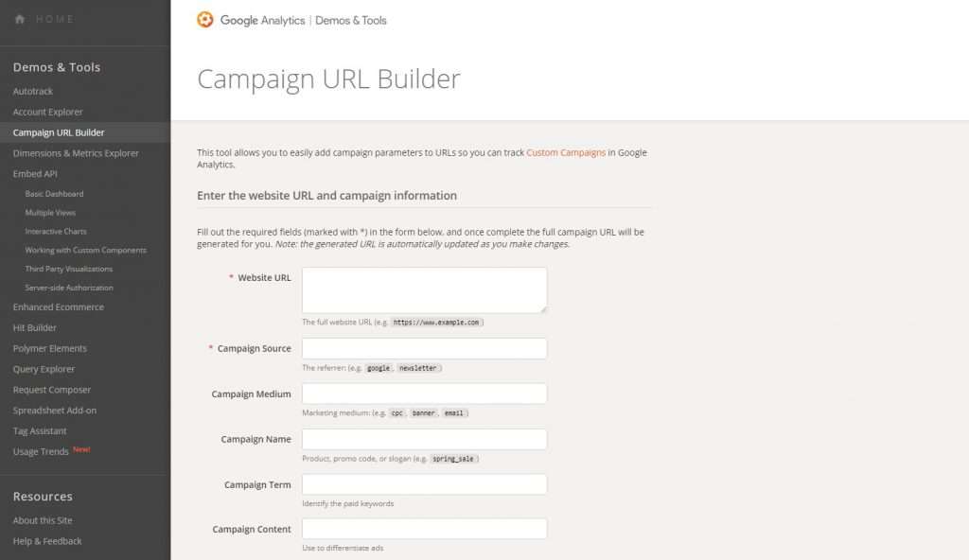This screenshot has width=969, height=560.
Task: Click into the Website URL text area
Action: (424, 289)
